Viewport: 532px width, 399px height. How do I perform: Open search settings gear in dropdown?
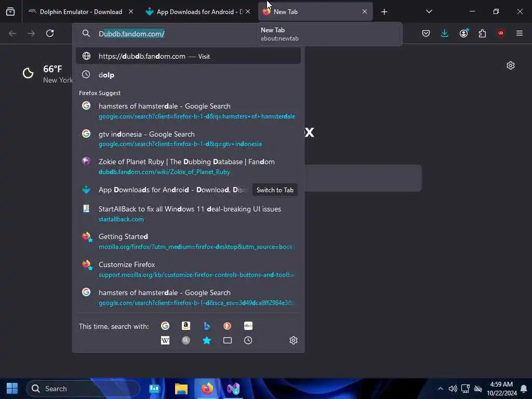click(x=294, y=340)
